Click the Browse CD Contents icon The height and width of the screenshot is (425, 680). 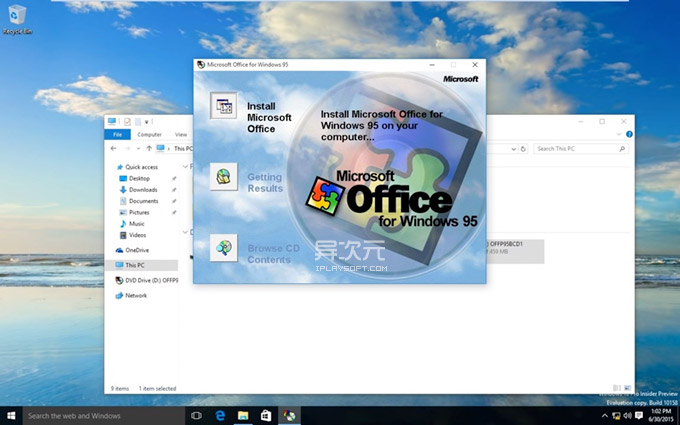[x=224, y=248]
